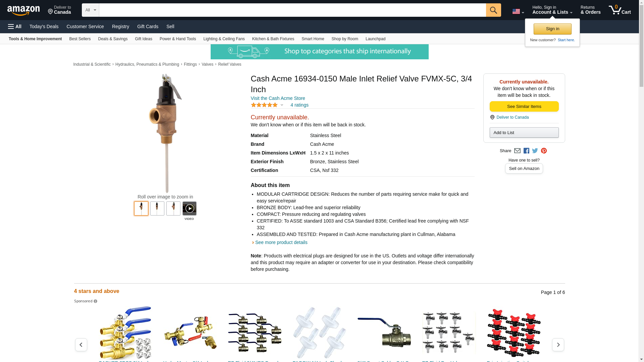644x362 pixels.
Task: Expand the search category All dropdown
Action: pos(91,10)
